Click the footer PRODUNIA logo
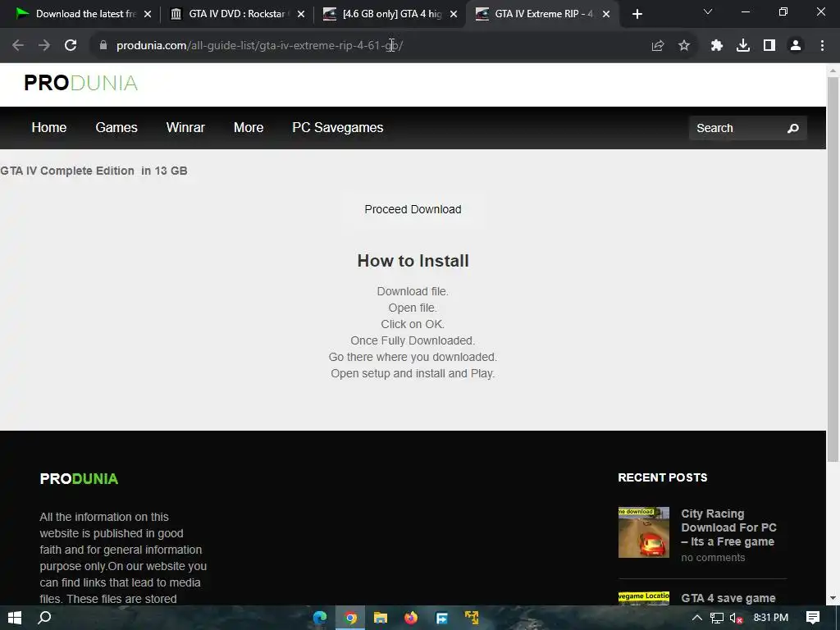 (x=79, y=479)
